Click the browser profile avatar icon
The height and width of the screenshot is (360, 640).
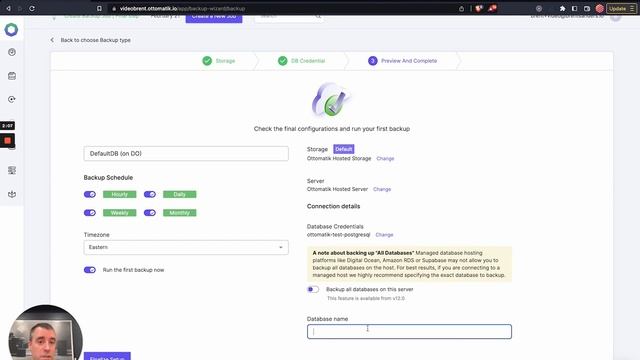(x=600, y=9)
